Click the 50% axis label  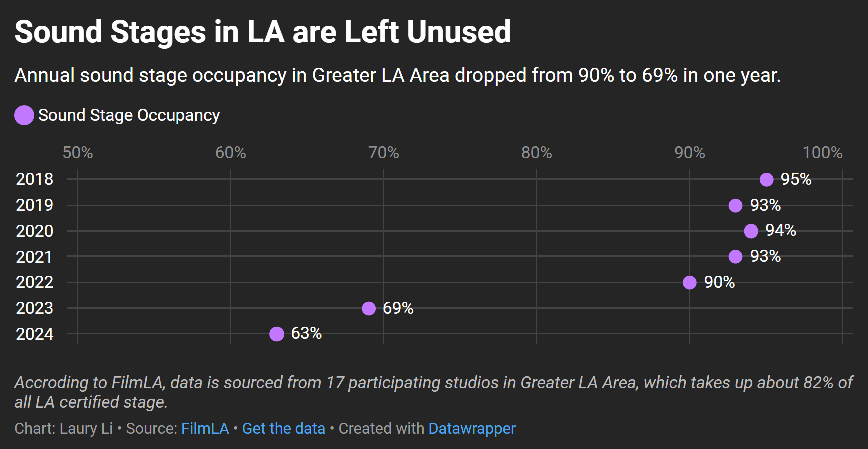point(78,152)
